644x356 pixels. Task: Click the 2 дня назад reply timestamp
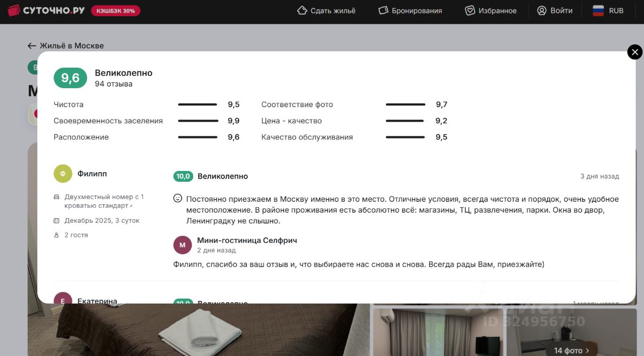point(216,250)
